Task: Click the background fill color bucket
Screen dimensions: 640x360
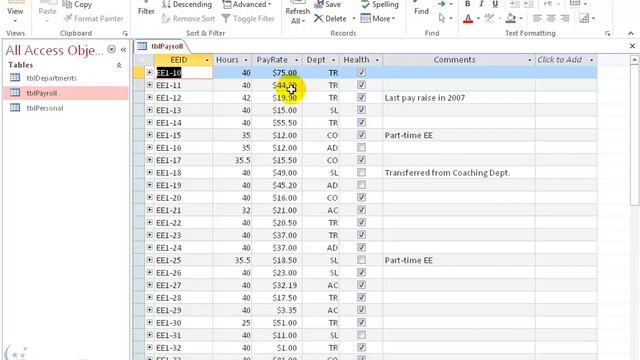Action: click(x=510, y=18)
